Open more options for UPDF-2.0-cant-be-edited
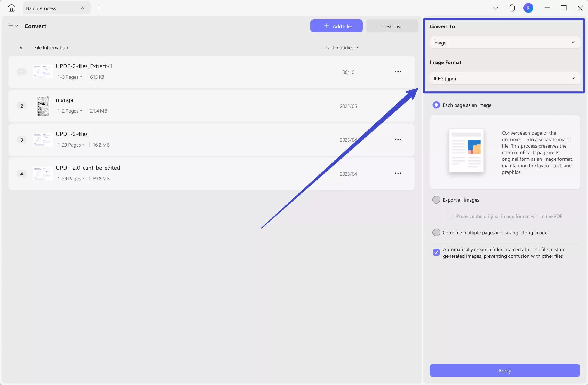Viewport: 588px width, 385px height. coord(398,173)
